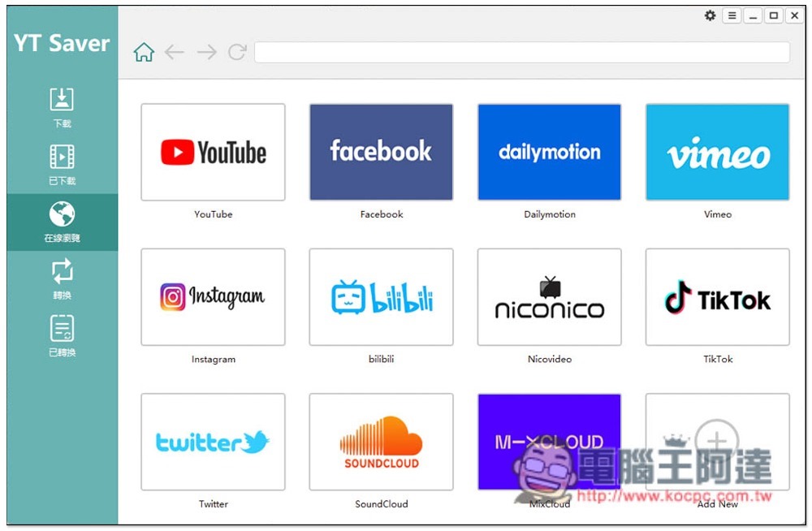Click the forward arrow navigation icon
Screen dimensions: 812x531
(206, 52)
